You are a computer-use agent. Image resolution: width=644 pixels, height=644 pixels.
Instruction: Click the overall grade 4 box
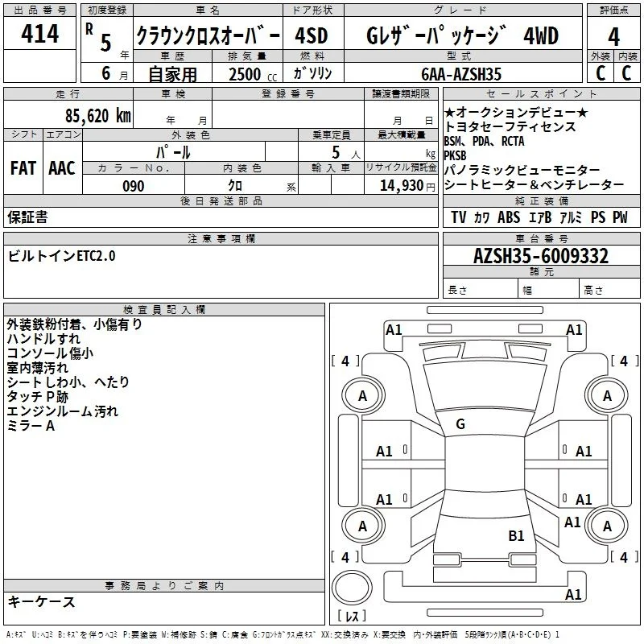click(613, 36)
